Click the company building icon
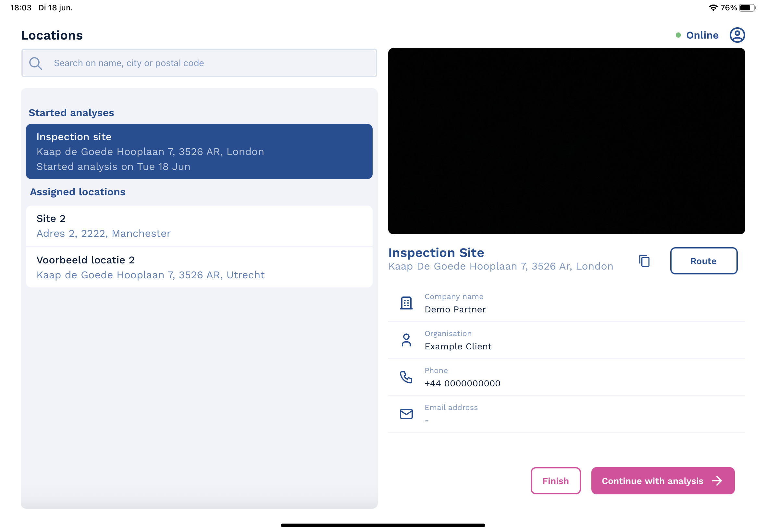Viewport: 766px width, 532px height. point(406,303)
